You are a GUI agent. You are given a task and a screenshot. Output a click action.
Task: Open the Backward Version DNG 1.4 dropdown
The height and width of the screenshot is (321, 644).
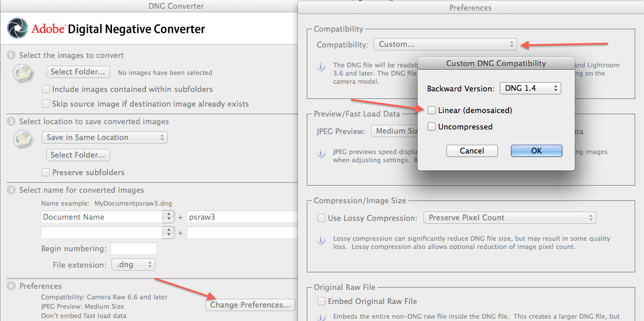point(530,88)
